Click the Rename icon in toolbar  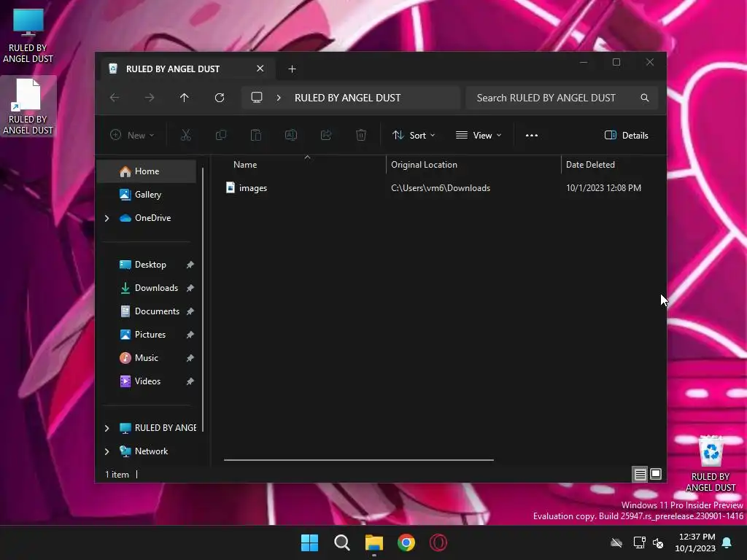tap(290, 135)
